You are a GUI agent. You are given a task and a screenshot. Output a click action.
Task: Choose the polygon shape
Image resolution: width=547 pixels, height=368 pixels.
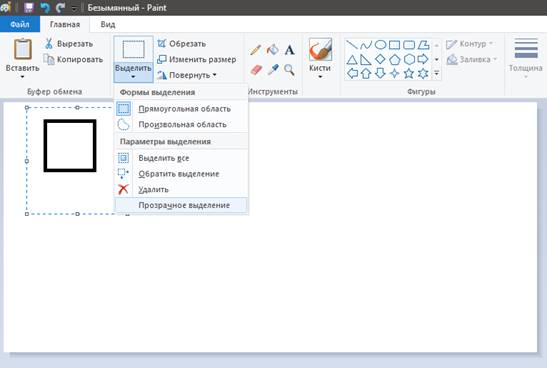[423, 45]
